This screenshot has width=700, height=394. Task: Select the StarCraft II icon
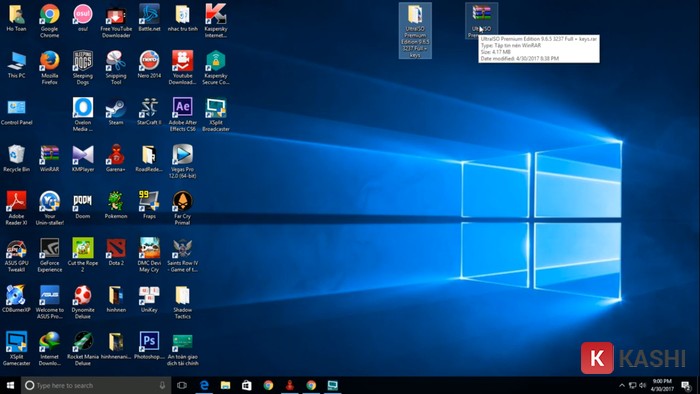pos(149,112)
